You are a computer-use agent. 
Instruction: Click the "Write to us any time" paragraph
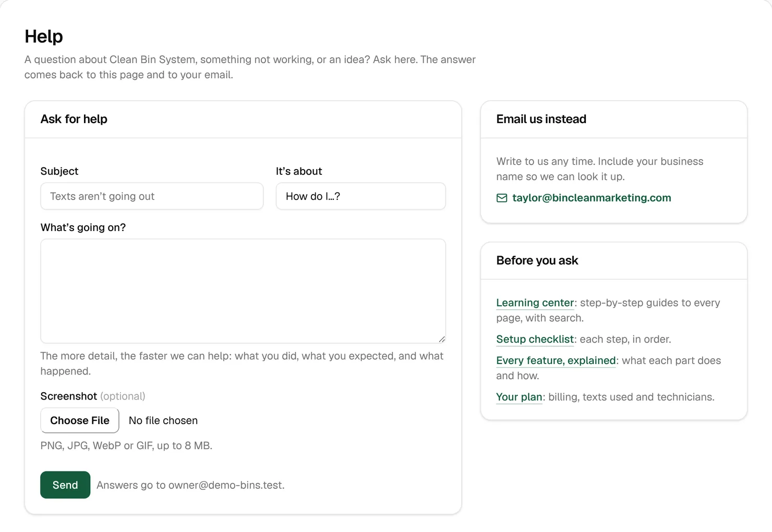tap(600, 169)
